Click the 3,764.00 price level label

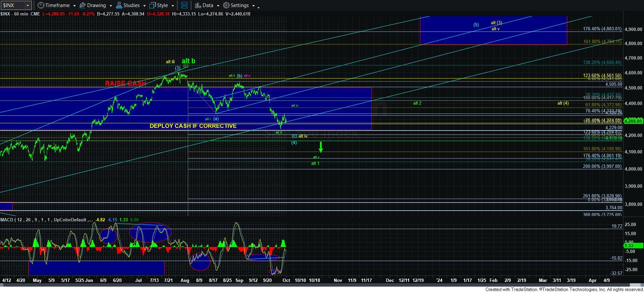pos(614,208)
